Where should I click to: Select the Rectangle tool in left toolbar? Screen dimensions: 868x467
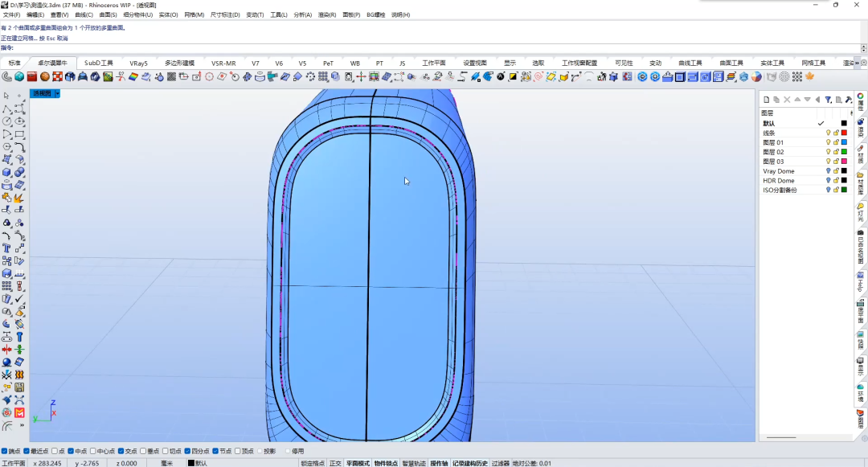pos(19,134)
